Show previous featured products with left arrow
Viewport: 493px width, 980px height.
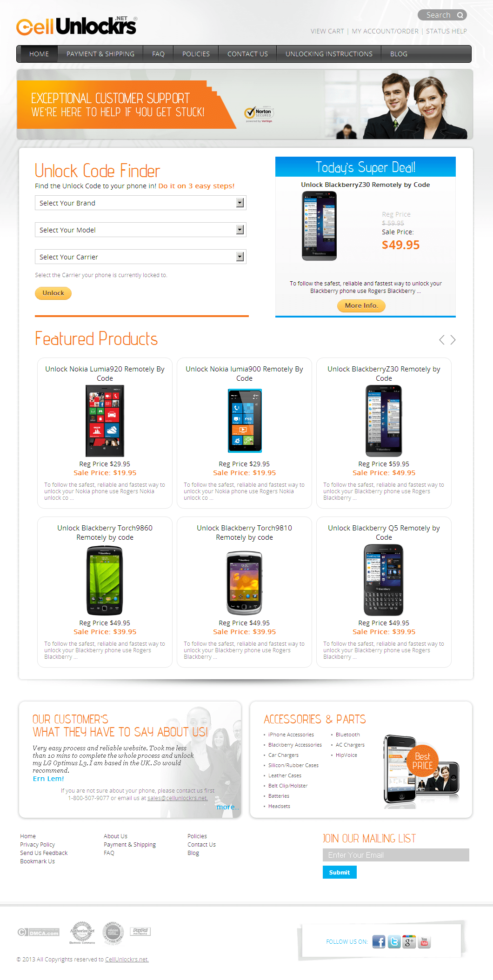coord(442,340)
